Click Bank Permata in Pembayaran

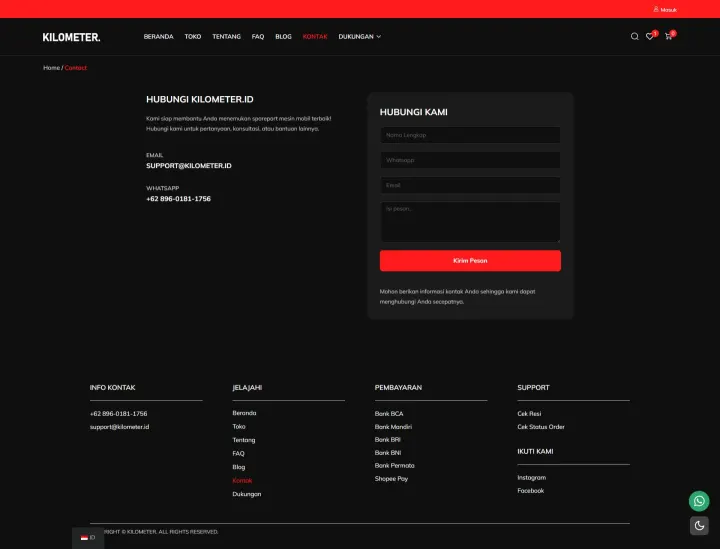point(394,465)
